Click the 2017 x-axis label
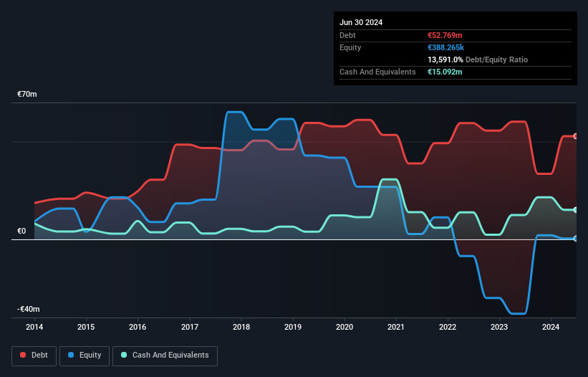The height and width of the screenshot is (377, 588). (x=190, y=327)
